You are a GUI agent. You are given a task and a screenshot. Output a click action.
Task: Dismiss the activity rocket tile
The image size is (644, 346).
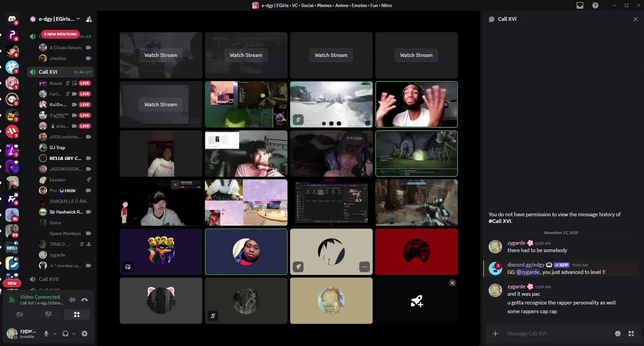coord(452,283)
